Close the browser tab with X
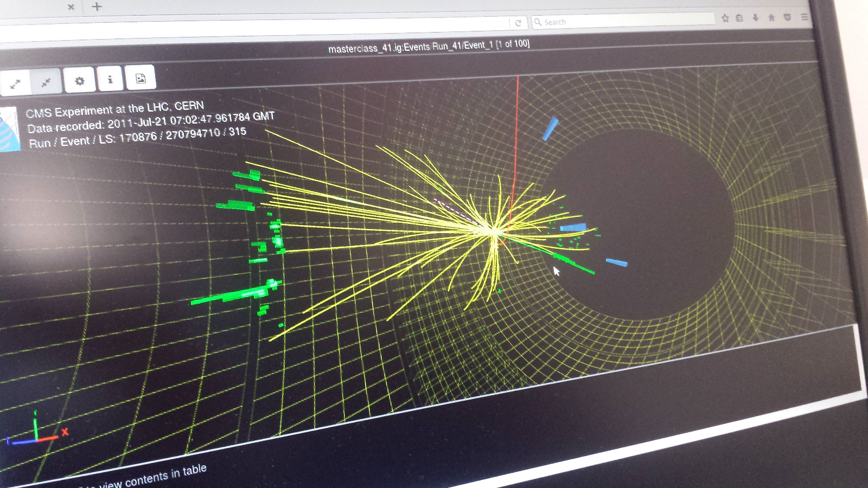 tap(71, 7)
